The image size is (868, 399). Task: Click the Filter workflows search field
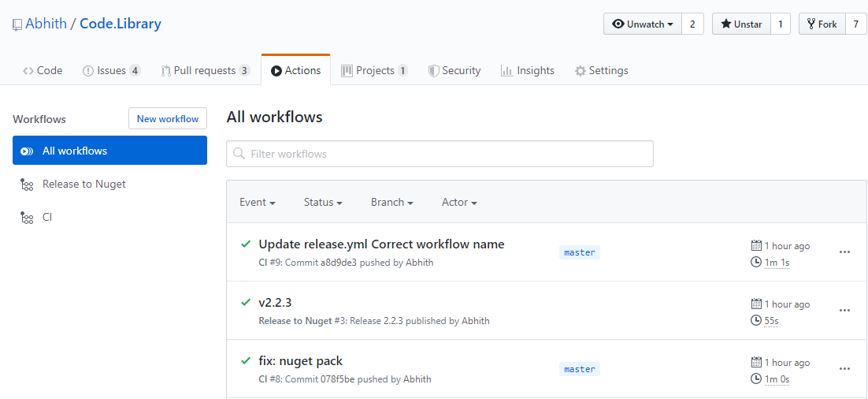449,154
